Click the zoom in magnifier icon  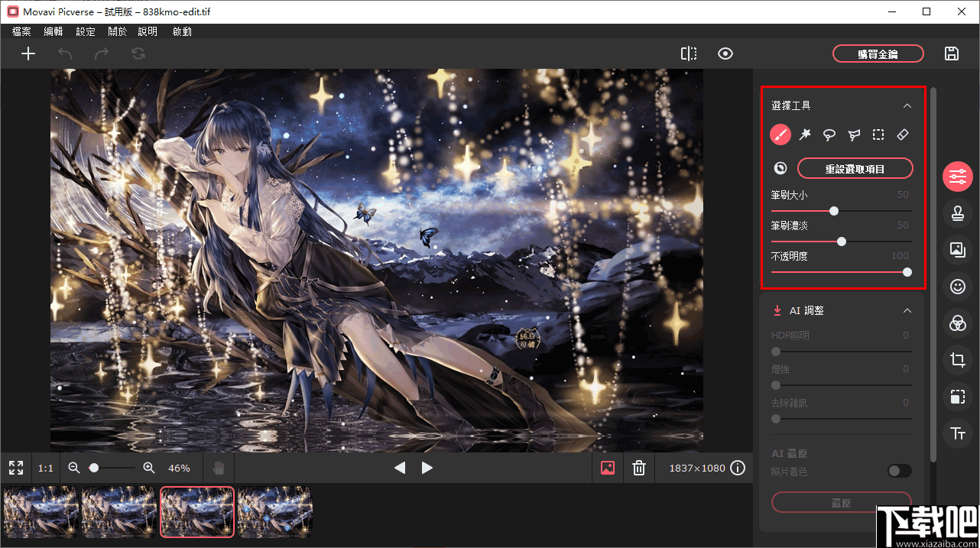point(149,468)
